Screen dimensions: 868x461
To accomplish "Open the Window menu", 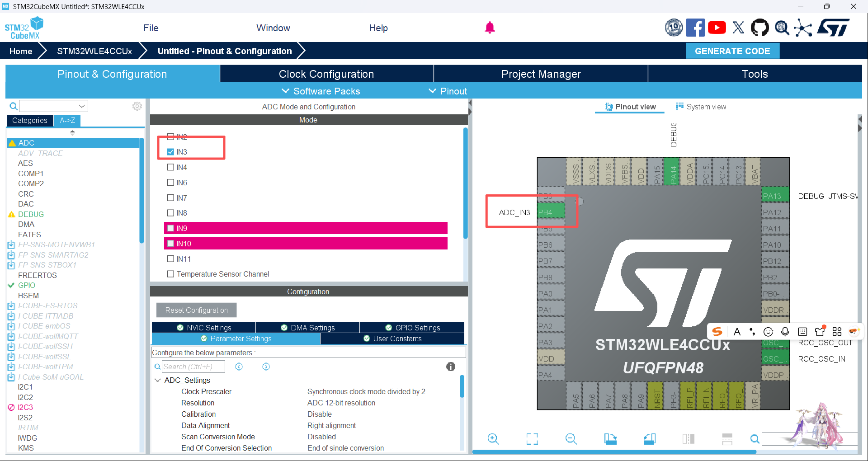I will tap(273, 28).
